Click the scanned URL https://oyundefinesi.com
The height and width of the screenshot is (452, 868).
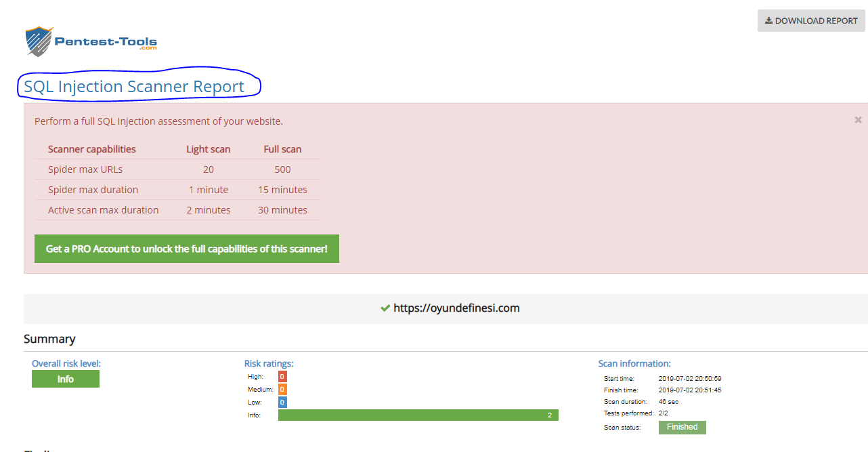(456, 308)
